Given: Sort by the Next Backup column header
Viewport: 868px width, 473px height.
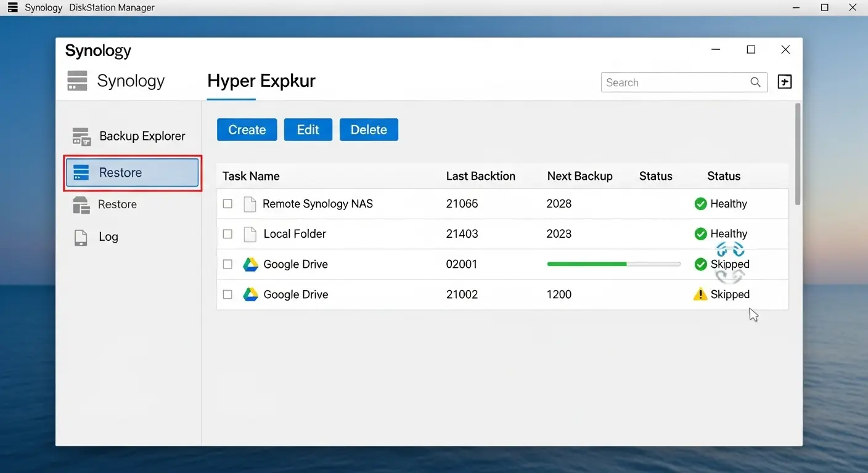Looking at the screenshot, I should 580,176.
